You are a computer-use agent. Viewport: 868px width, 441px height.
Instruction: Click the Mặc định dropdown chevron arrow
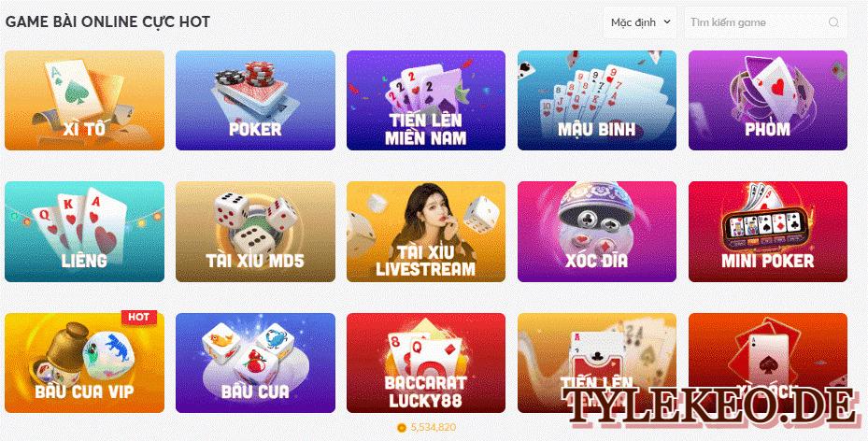(x=667, y=22)
